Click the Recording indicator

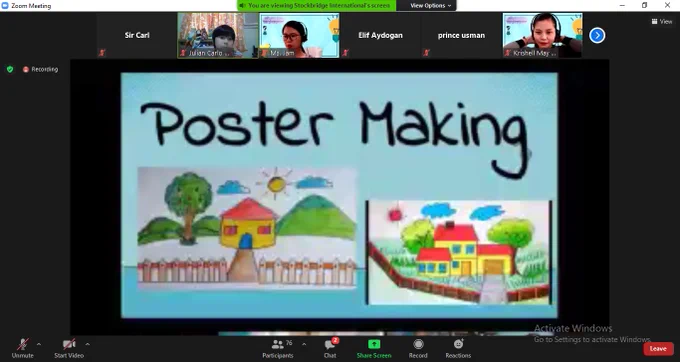(40, 69)
